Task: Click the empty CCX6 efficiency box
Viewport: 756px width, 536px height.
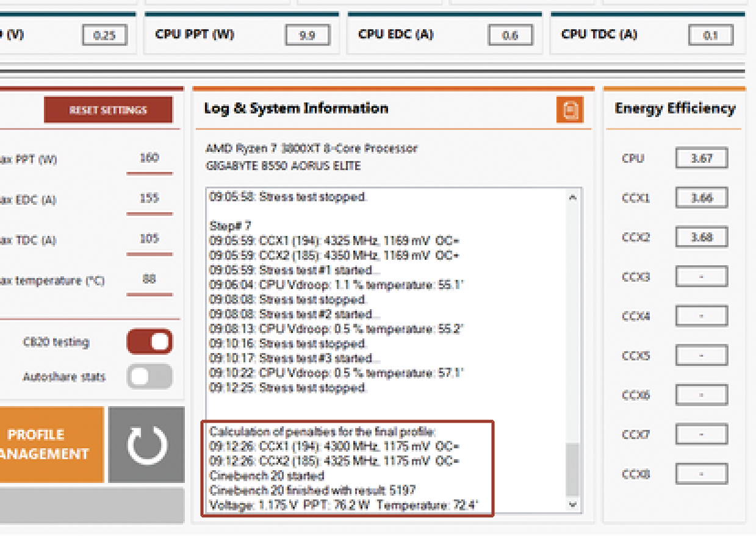Action: pyautogui.click(x=702, y=395)
